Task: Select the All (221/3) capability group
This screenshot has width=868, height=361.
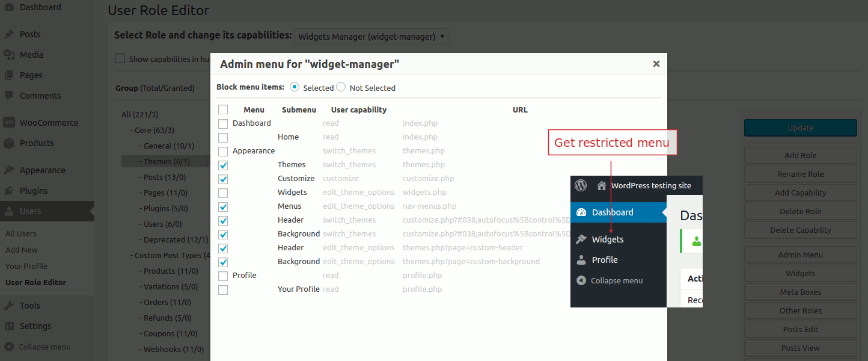Action: tap(140, 114)
